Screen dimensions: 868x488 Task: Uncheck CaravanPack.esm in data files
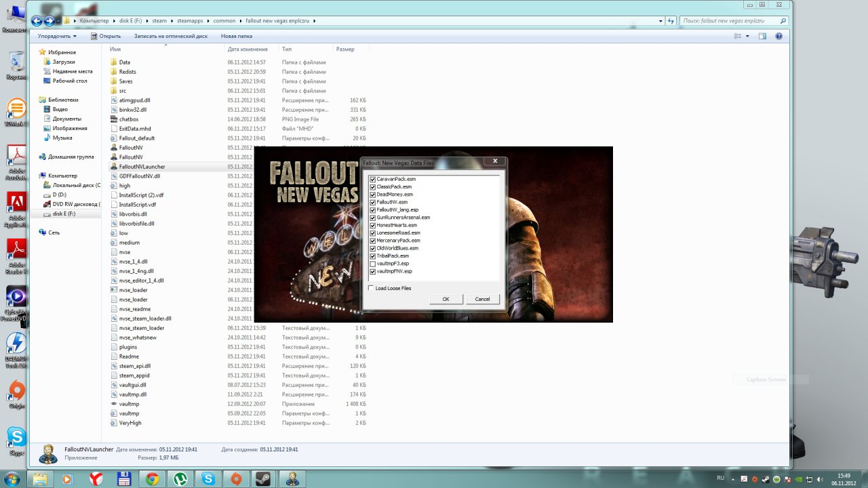(373, 179)
